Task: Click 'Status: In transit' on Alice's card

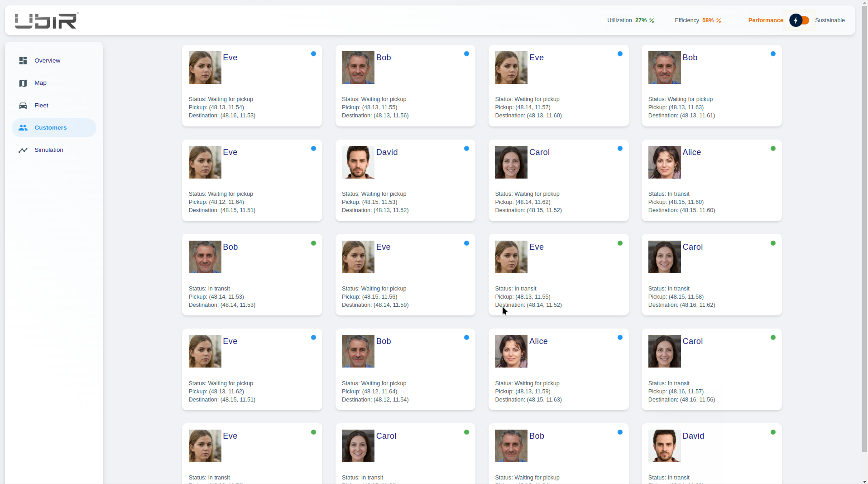Action: (x=669, y=194)
